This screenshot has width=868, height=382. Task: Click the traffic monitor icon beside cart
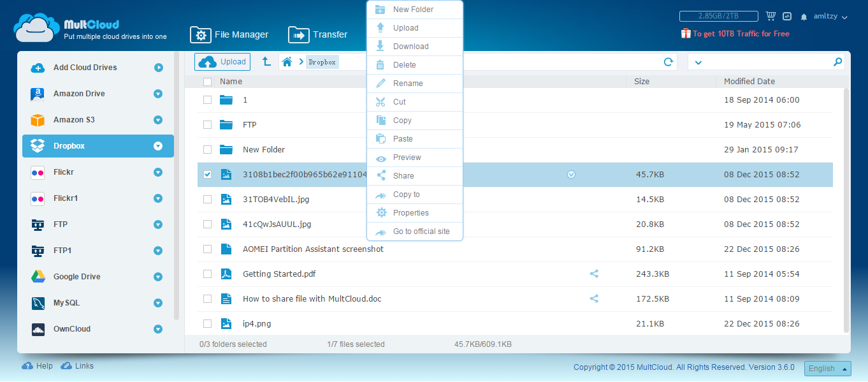[x=787, y=17]
